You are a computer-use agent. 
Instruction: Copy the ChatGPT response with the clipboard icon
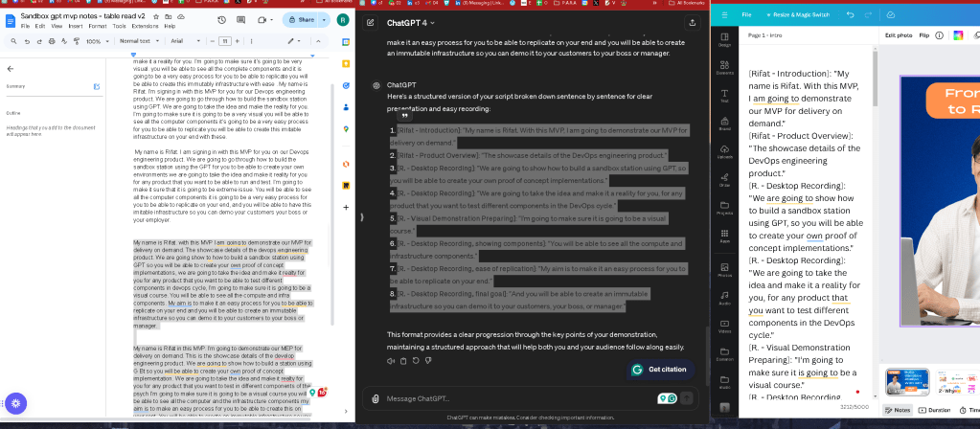(x=403, y=360)
